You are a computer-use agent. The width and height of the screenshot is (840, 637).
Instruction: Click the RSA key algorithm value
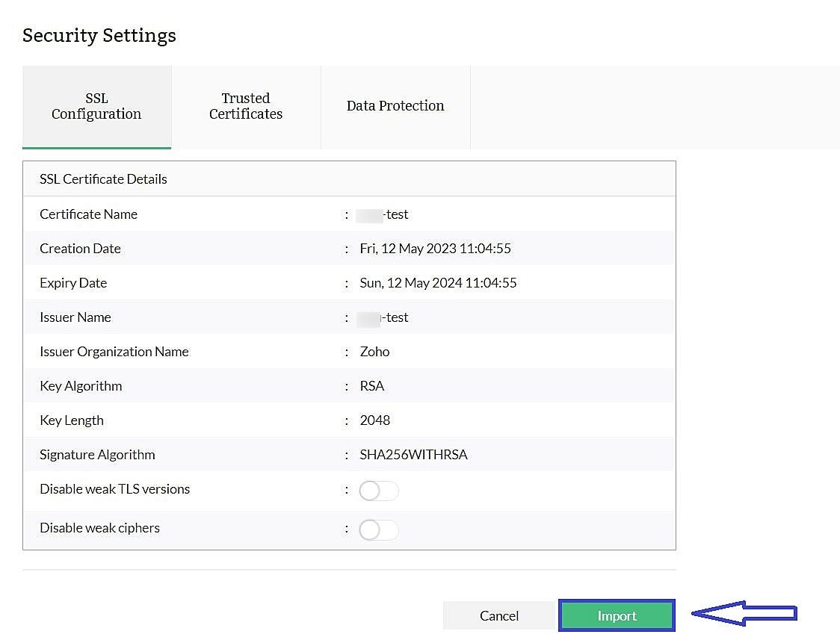pos(371,386)
